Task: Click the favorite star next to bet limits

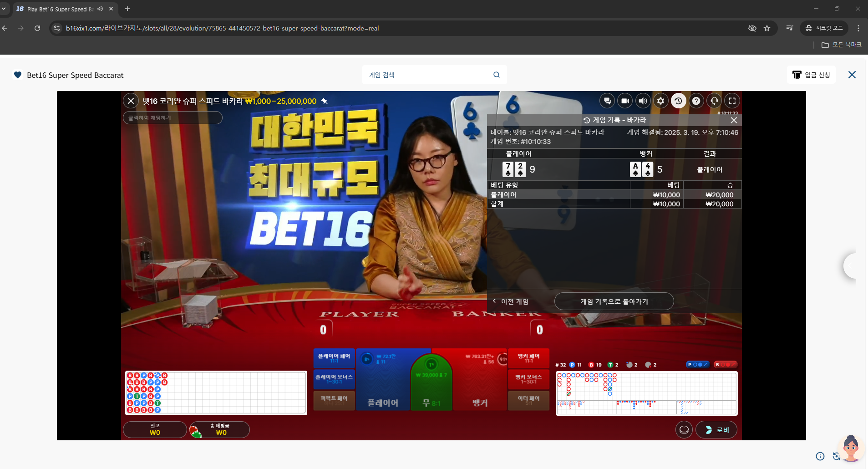Action: [x=325, y=101]
